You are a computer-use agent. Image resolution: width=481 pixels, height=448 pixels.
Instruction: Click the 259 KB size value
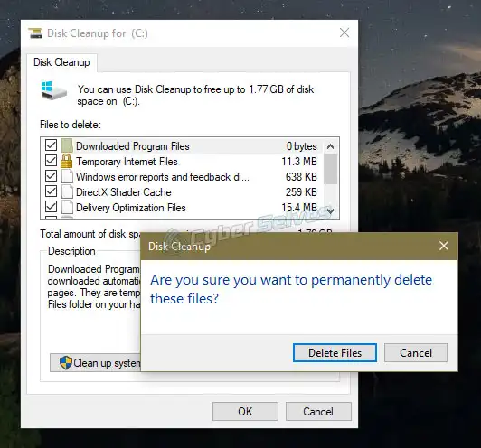click(x=301, y=192)
